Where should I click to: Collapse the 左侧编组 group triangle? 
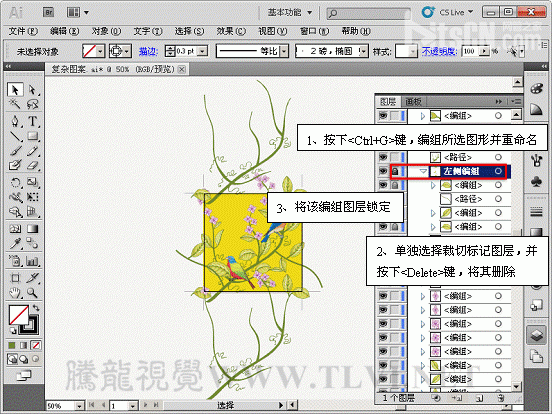423,171
